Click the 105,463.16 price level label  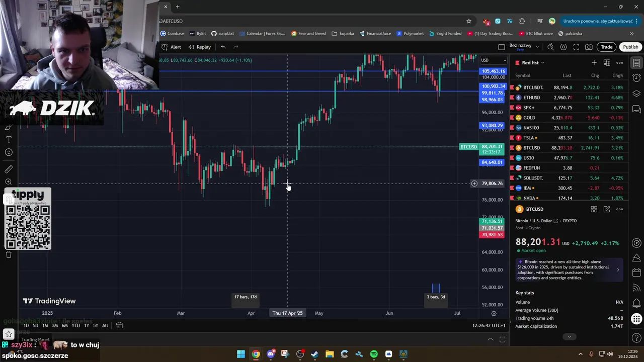493,71
